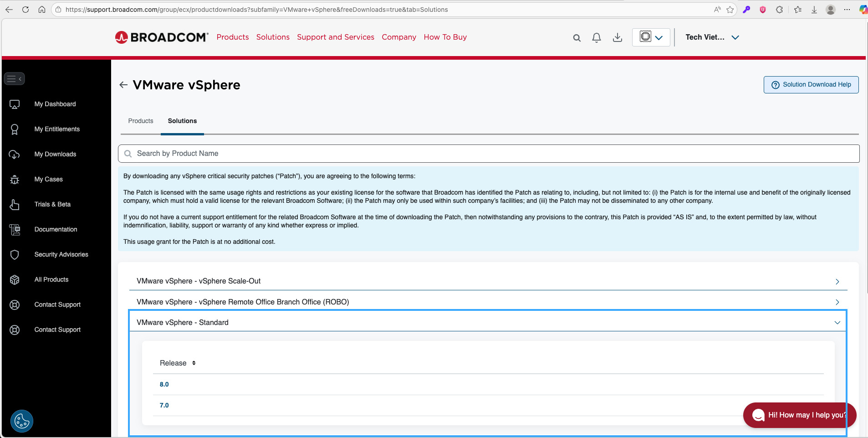868x438 pixels.
Task: Go back using arrow beside VMware vSphere
Action: coord(123,85)
